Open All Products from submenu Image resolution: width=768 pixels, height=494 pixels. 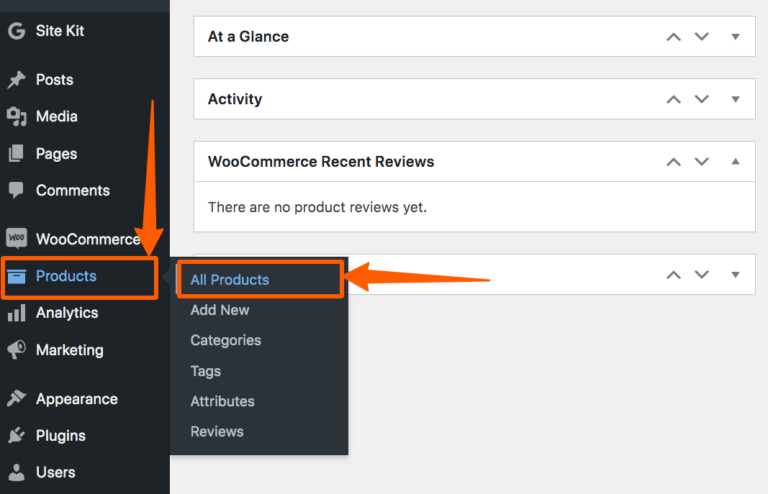click(x=230, y=280)
